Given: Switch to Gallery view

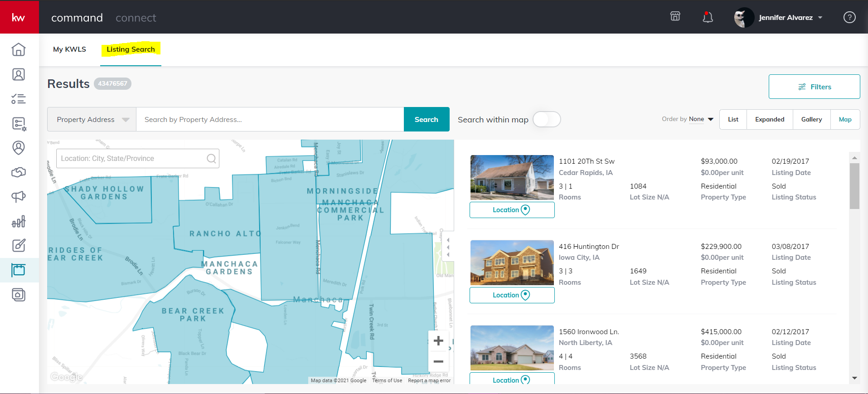Looking at the screenshot, I should pos(811,119).
